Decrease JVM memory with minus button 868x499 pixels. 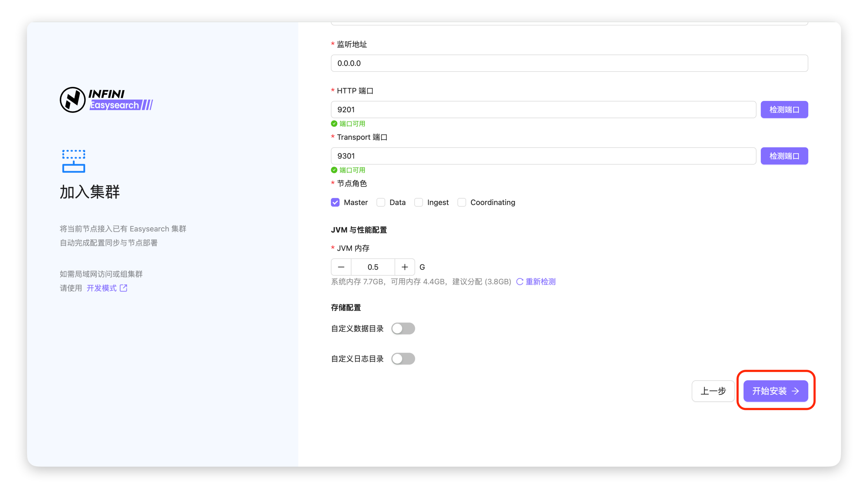[341, 267]
